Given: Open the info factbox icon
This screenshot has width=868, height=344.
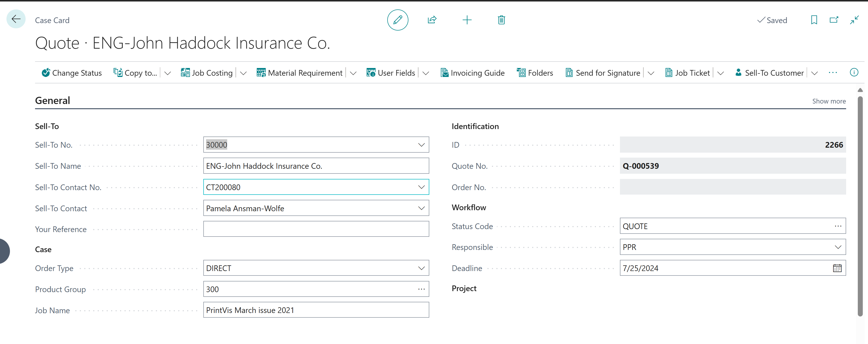Looking at the screenshot, I should pyautogui.click(x=854, y=72).
